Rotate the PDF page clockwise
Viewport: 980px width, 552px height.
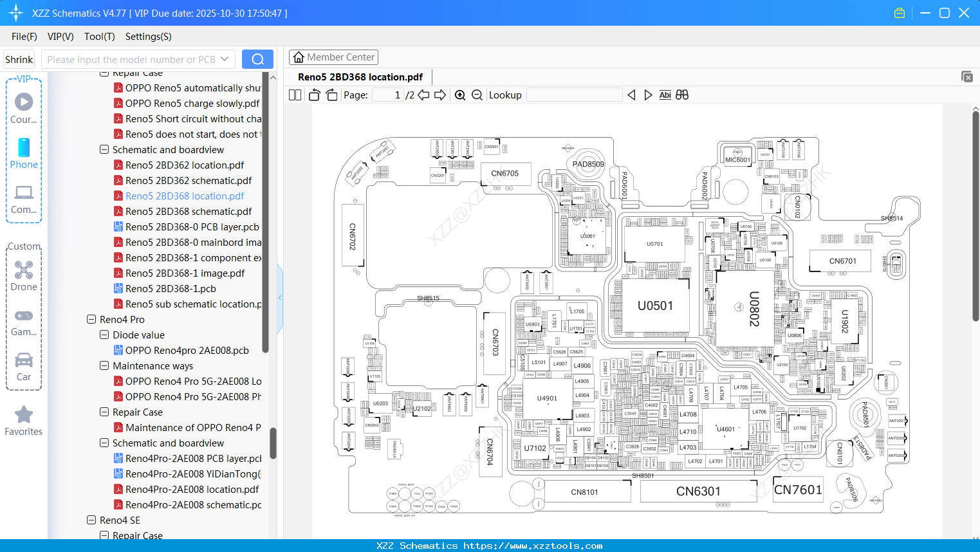pos(331,95)
